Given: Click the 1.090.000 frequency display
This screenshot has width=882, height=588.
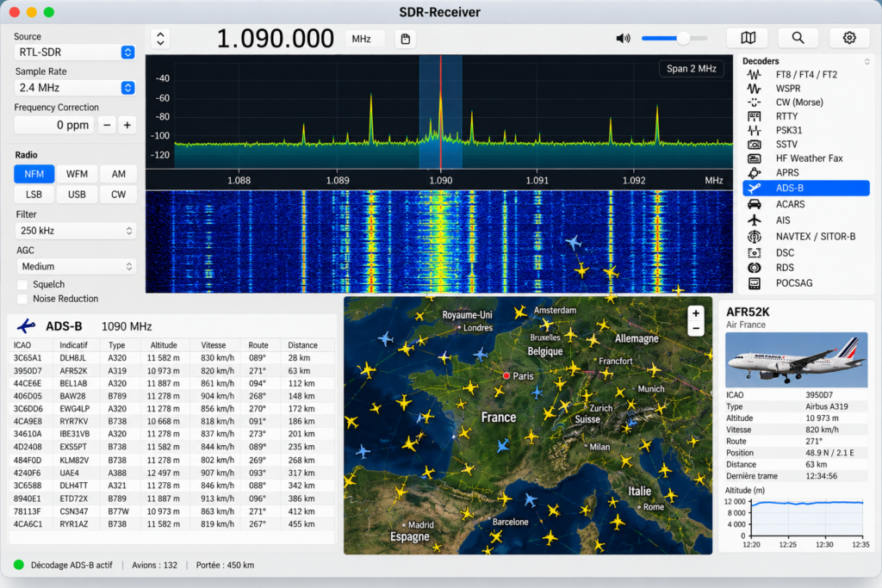Looking at the screenshot, I should coord(275,39).
